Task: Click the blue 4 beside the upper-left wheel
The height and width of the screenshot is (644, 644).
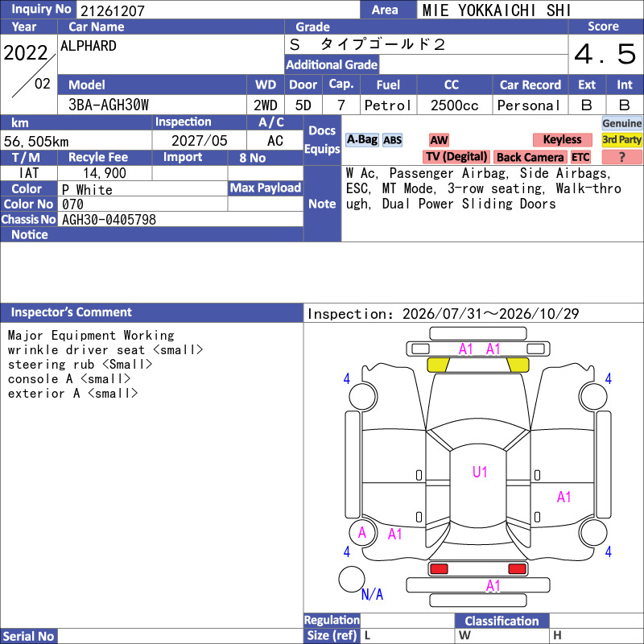Action: click(x=347, y=378)
